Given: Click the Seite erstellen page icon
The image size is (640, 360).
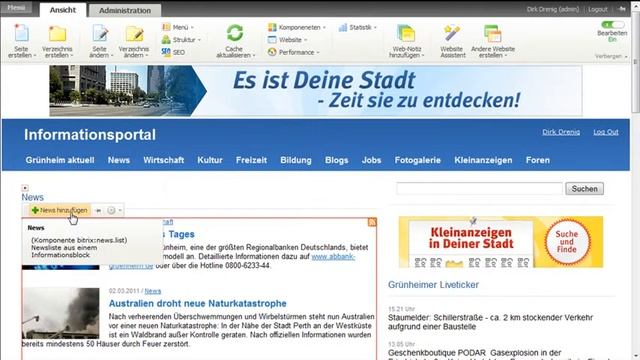Looking at the screenshot, I should [x=21, y=33].
